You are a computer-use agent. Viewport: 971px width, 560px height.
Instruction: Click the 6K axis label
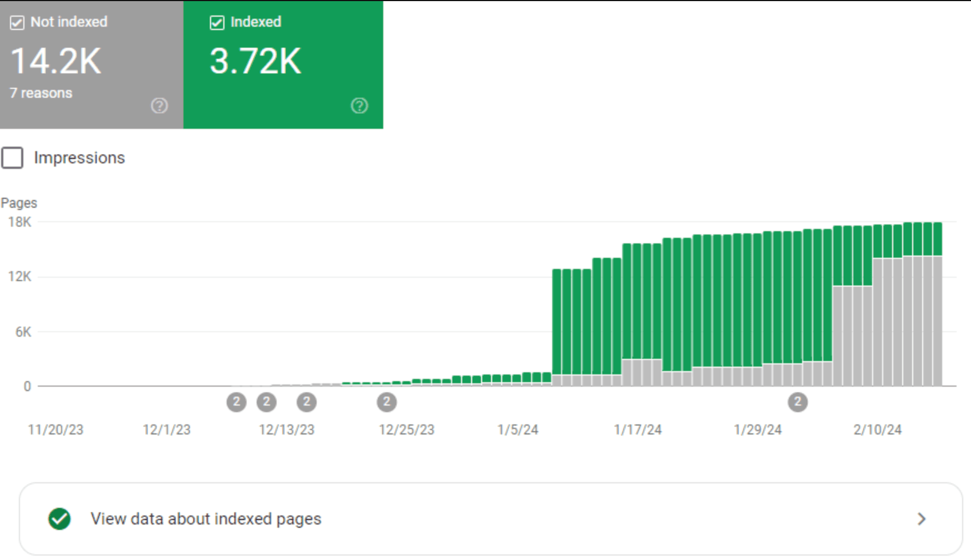pyautogui.click(x=23, y=332)
